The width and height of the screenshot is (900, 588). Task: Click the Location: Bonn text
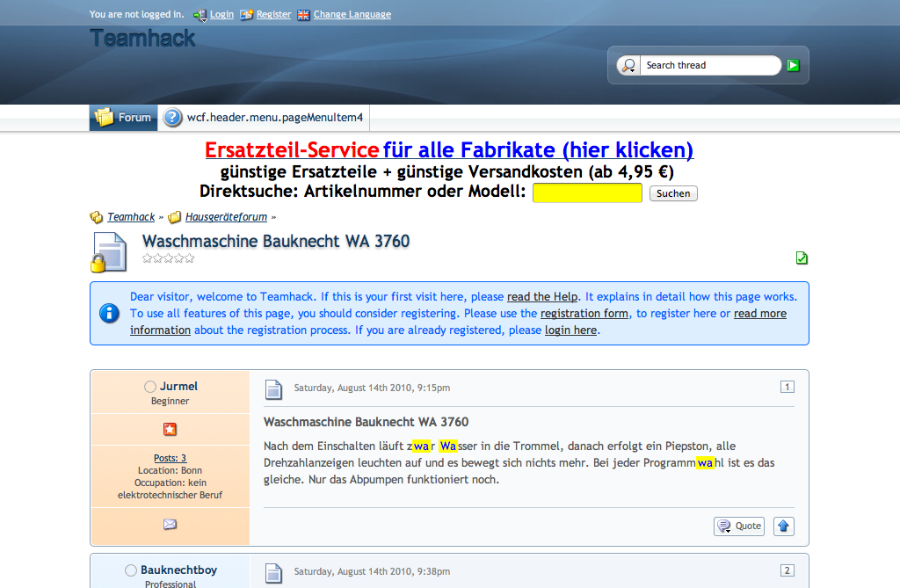(x=170, y=471)
